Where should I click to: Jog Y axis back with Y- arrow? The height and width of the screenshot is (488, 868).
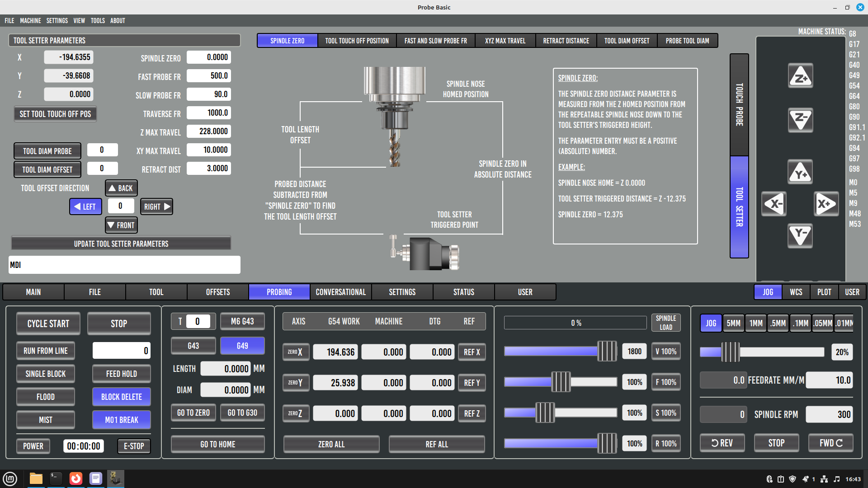coord(800,235)
